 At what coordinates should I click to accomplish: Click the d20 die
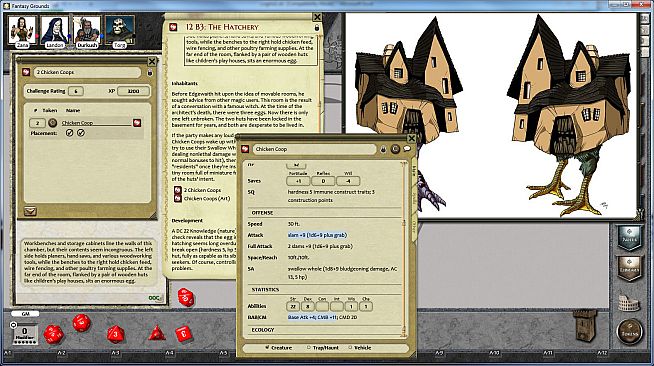coord(53,334)
